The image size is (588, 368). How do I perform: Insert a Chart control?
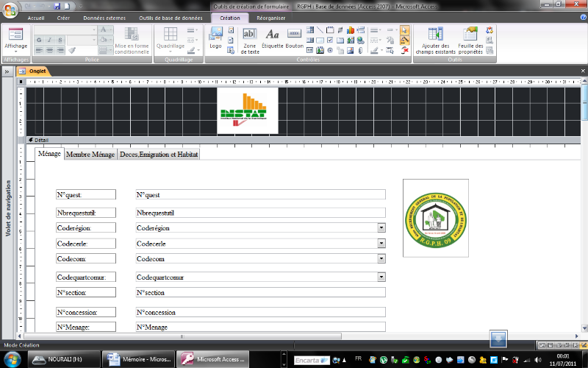click(x=351, y=29)
